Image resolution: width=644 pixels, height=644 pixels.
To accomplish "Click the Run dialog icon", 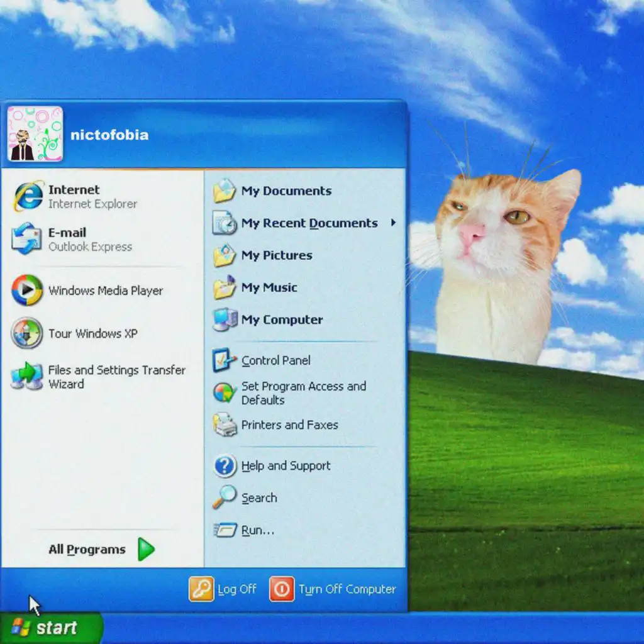I will [x=225, y=530].
